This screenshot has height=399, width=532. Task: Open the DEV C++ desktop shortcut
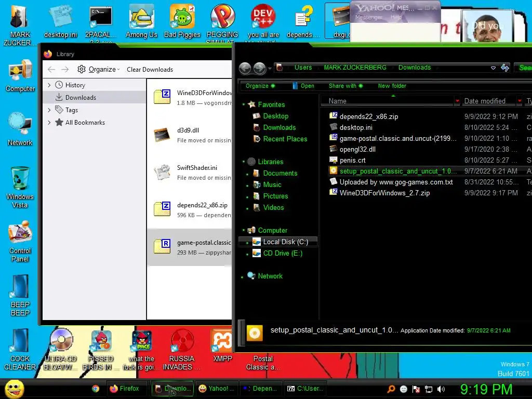click(x=263, y=21)
